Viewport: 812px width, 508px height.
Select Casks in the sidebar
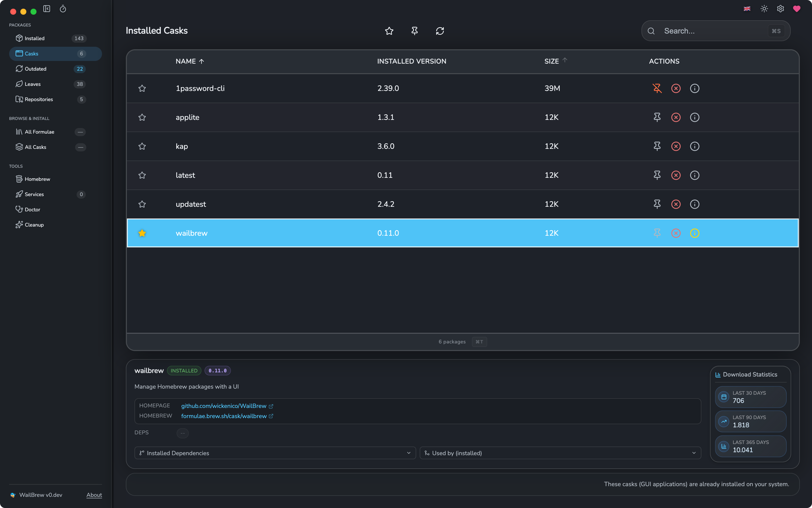point(55,54)
